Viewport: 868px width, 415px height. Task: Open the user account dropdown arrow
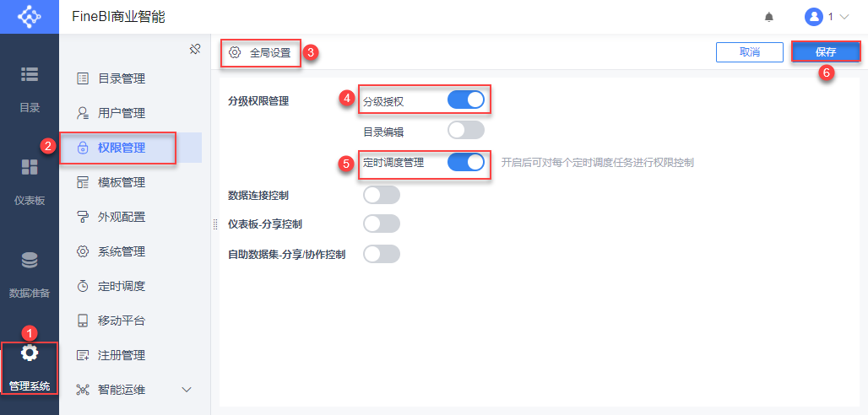[844, 17]
